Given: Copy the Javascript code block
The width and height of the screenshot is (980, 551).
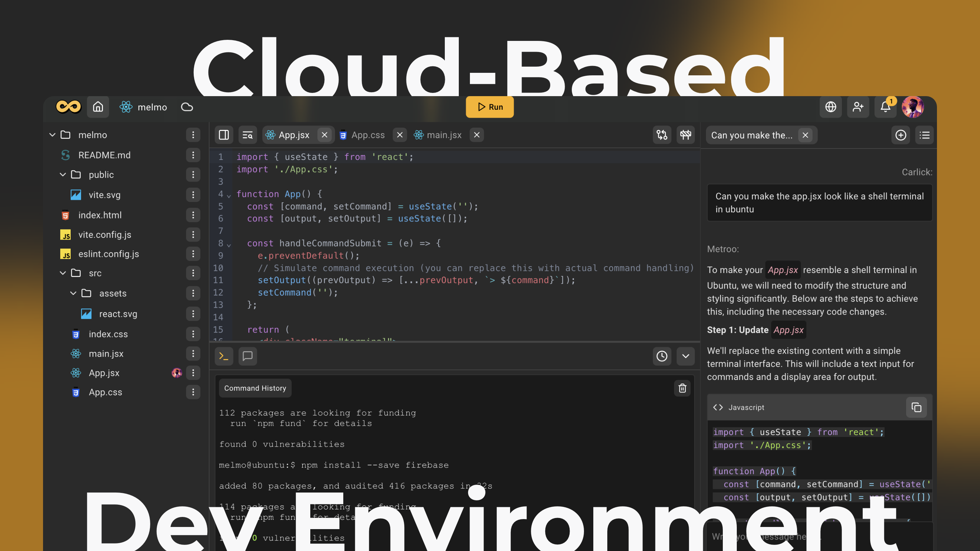Looking at the screenshot, I should point(917,408).
